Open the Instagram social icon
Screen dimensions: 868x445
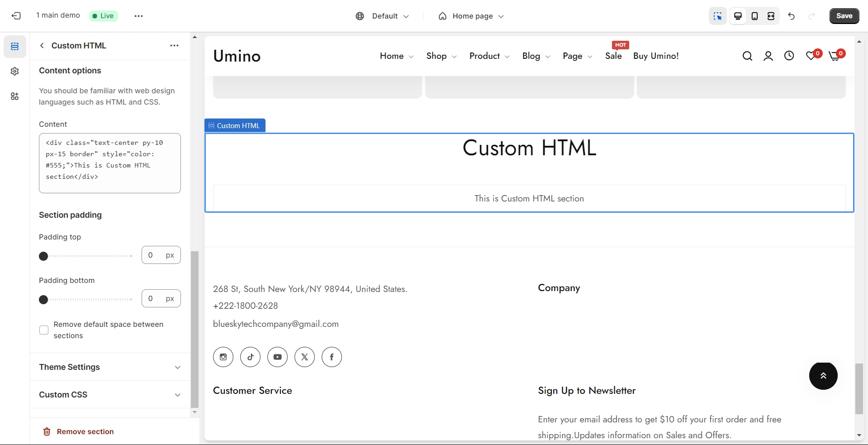[223, 357]
